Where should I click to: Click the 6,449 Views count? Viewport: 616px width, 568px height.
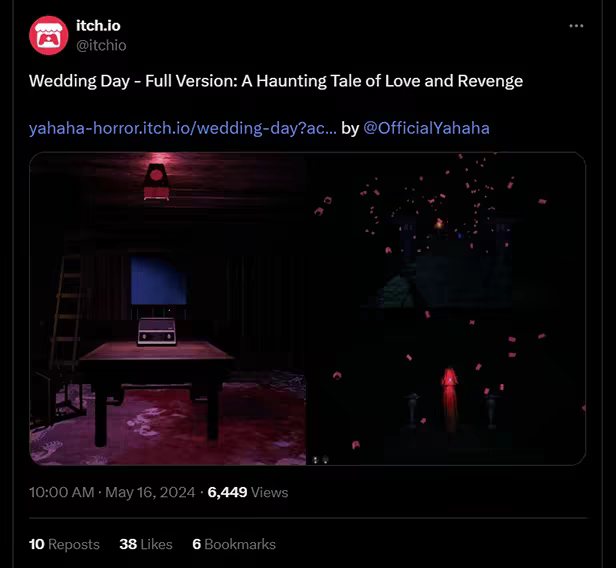click(248, 492)
